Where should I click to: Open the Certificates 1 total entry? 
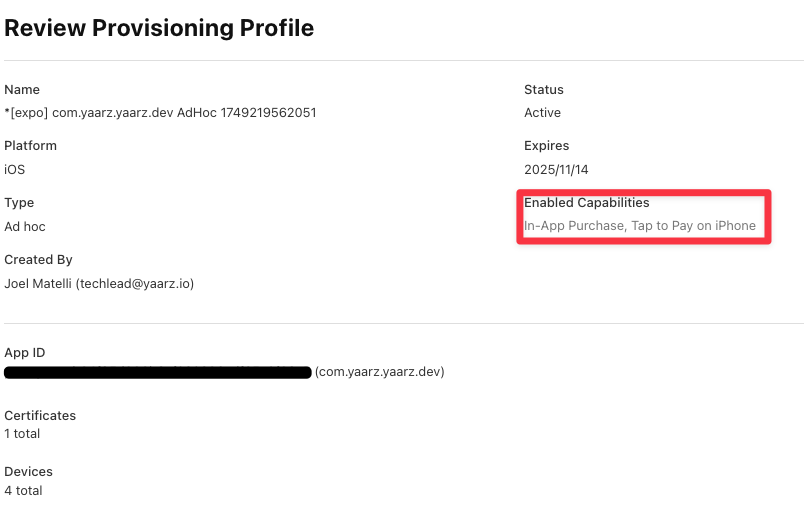coord(40,425)
